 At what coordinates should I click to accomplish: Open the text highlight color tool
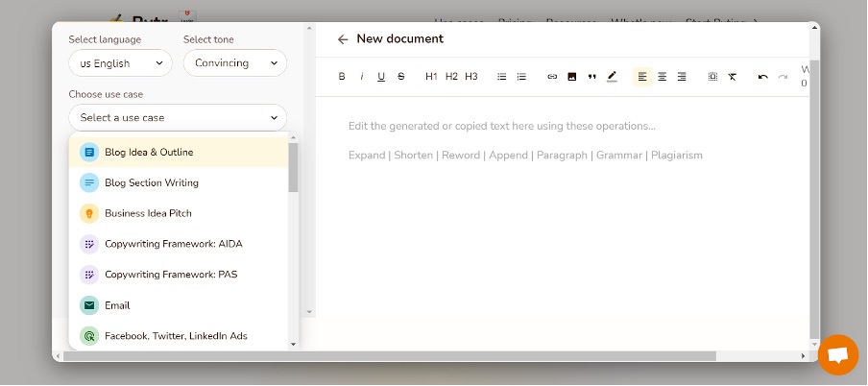click(612, 77)
